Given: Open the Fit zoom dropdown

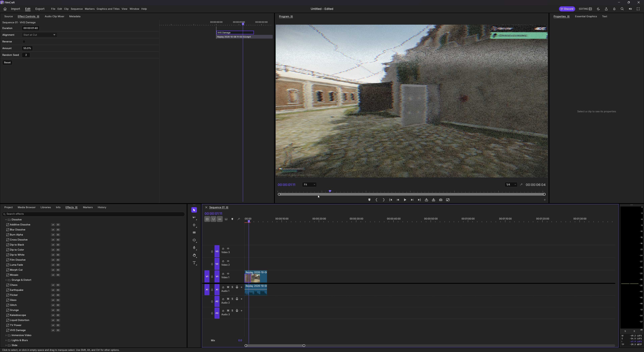Looking at the screenshot, I should coord(309,185).
